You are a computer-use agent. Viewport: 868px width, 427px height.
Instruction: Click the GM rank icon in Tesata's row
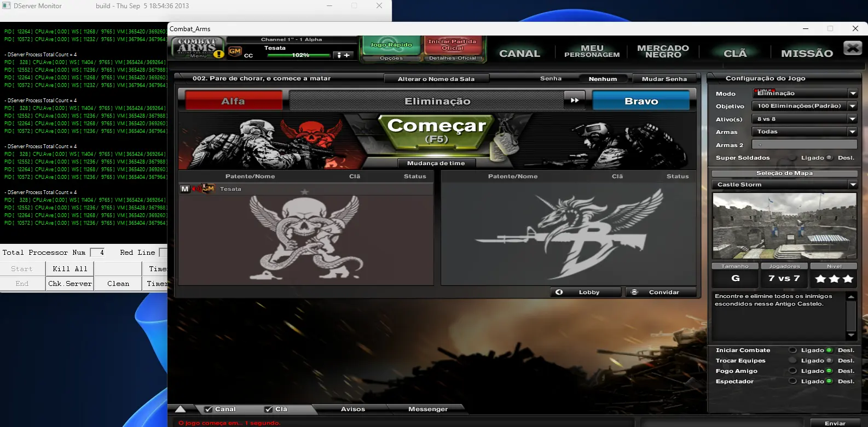209,189
